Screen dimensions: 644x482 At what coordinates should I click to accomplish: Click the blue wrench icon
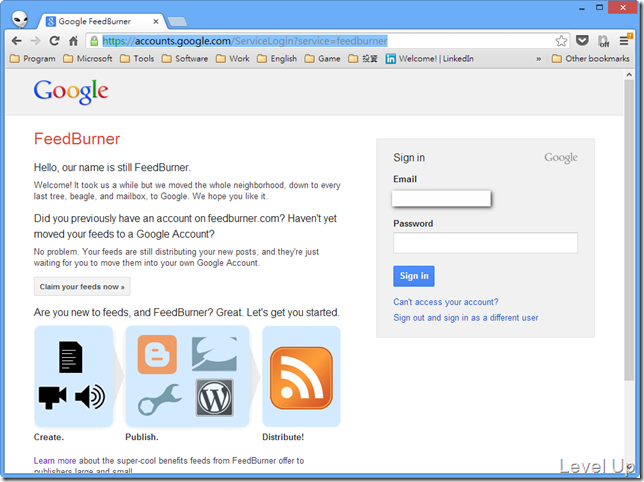[160, 399]
